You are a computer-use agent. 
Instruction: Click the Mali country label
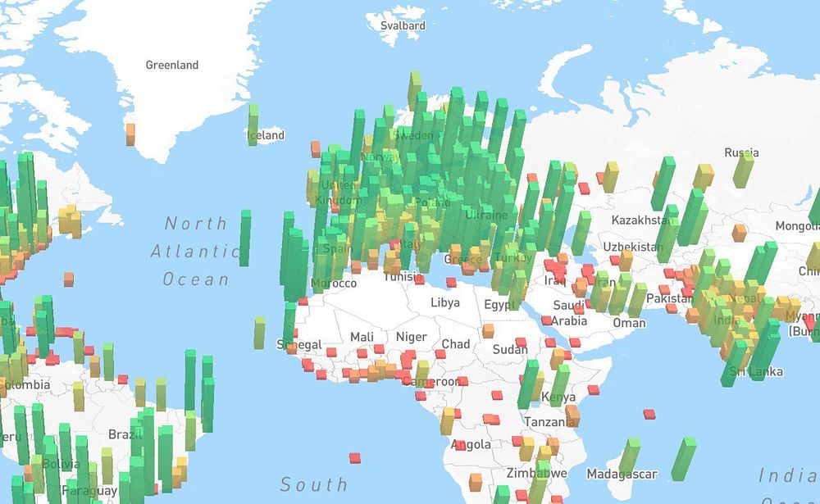pyautogui.click(x=362, y=337)
